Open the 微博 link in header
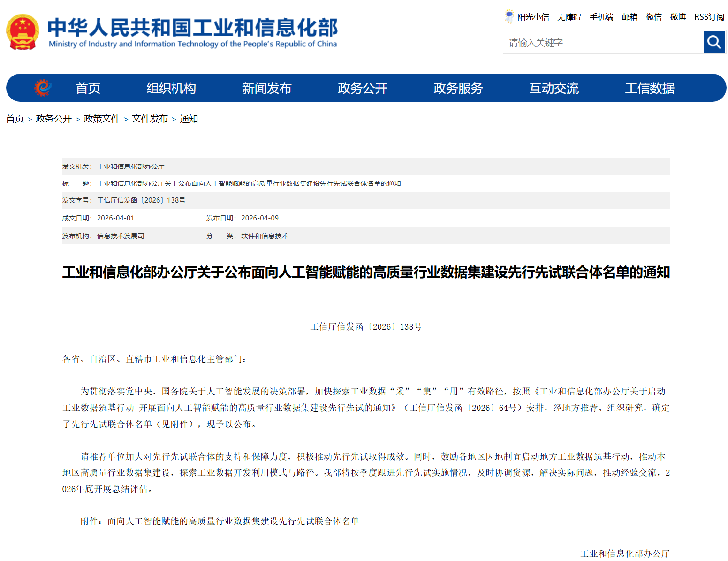Screen dimensions: 728x561 [x=678, y=17]
